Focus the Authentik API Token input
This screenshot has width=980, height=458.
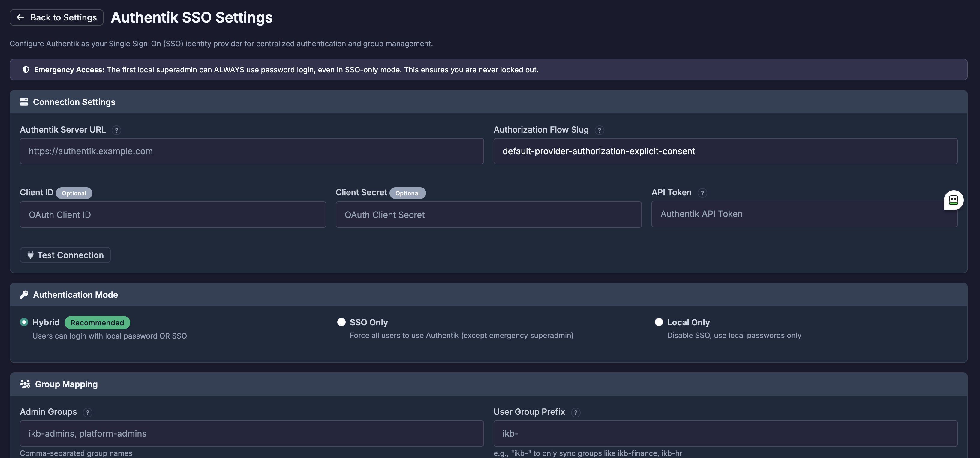(x=795, y=214)
